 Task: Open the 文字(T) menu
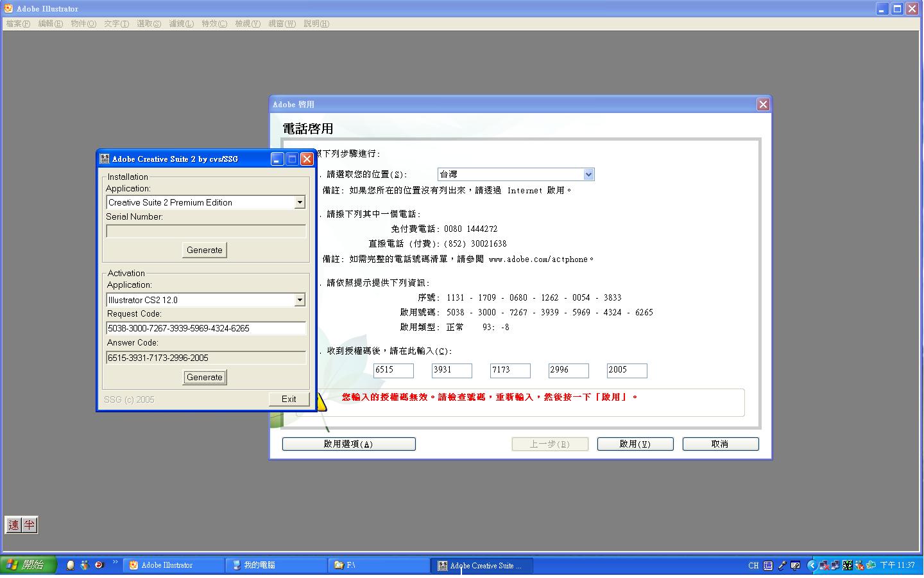(117, 24)
